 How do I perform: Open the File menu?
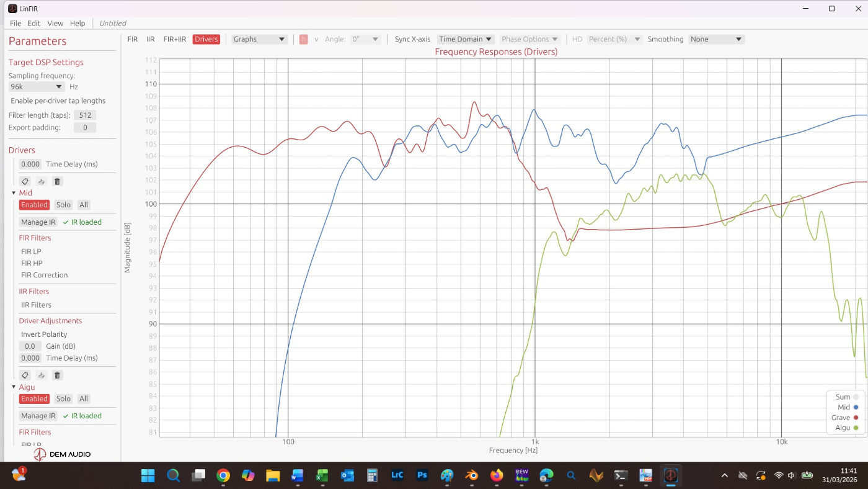[x=15, y=23]
